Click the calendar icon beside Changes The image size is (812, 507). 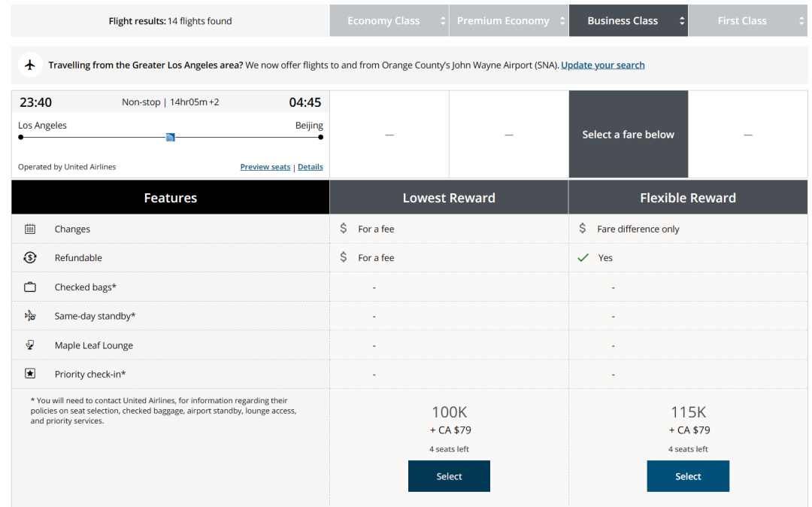point(30,229)
